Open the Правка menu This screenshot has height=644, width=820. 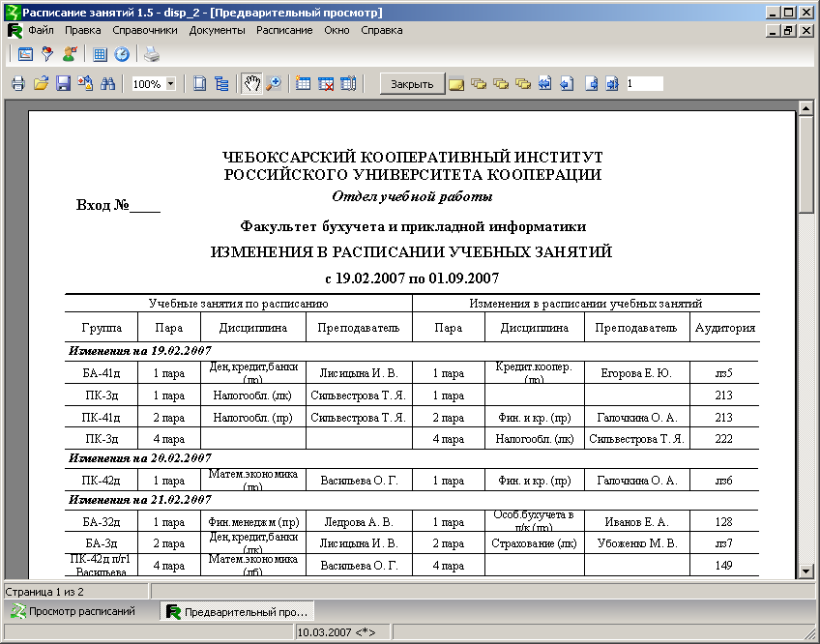pyautogui.click(x=82, y=30)
